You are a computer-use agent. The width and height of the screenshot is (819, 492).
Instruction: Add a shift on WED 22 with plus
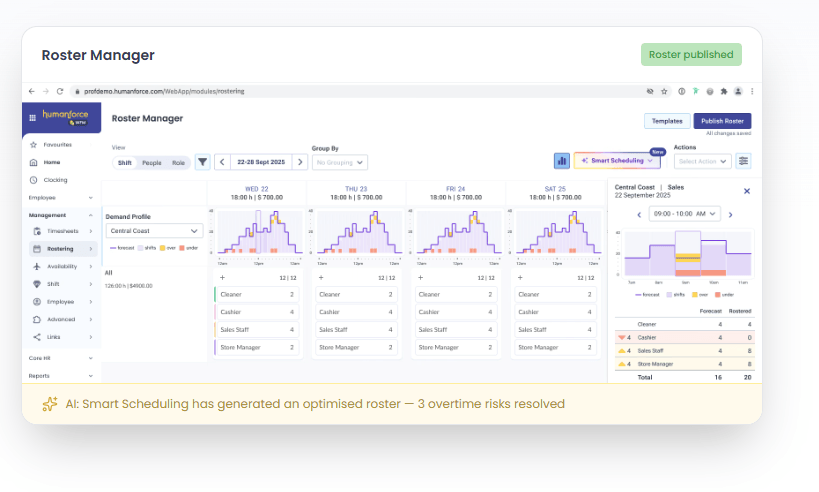223,278
